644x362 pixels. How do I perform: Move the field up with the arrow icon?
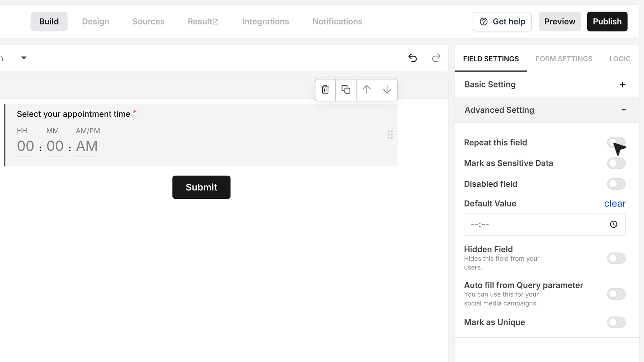pyautogui.click(x=367, y=89)
